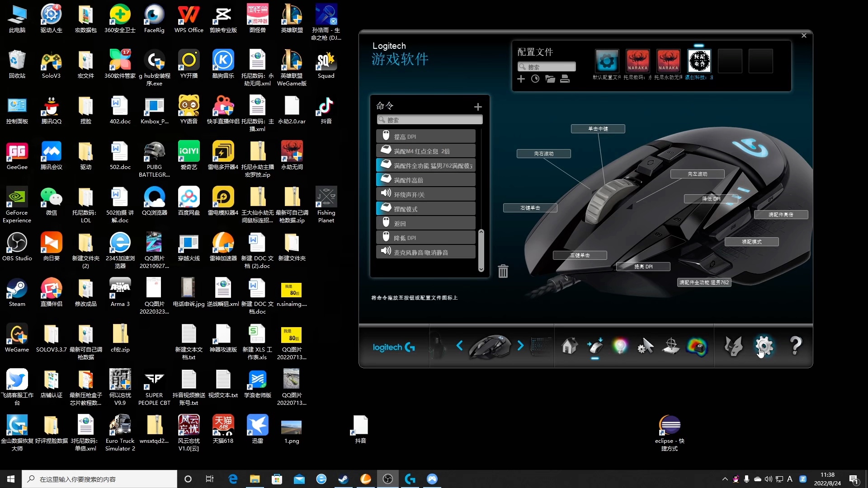Image resolution: width=868 pixels, height=488 pixels.
Task: Open the lighting settings bulb icon
Action: pos(620,347)
